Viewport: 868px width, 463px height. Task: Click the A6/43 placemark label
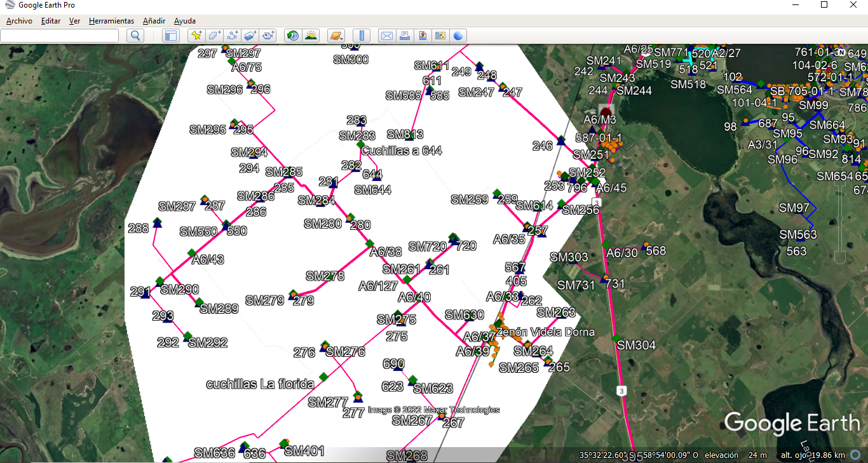[x=208, y=259]
